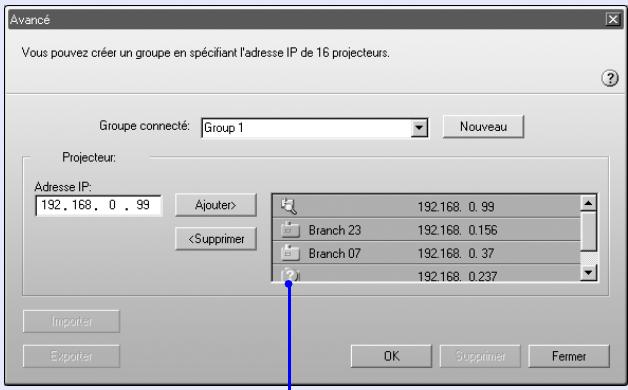Close the Avancé dialog with the X
This screenshot has width=628, height=390.
click(613, 19)
